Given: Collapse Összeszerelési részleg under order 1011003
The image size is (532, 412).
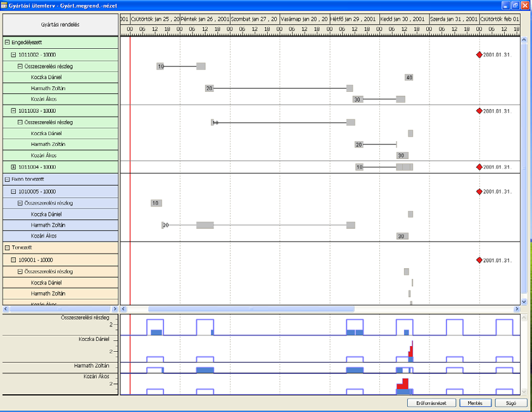Looking at the screenshot, I should pyautogui.click(x=20, y=122).
